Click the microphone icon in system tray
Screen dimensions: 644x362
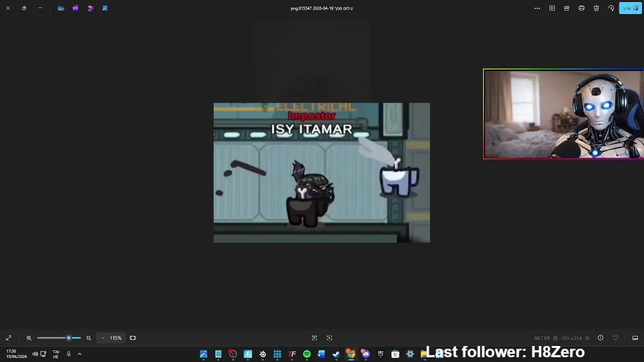pyautogui.click(x=69, y=354)
